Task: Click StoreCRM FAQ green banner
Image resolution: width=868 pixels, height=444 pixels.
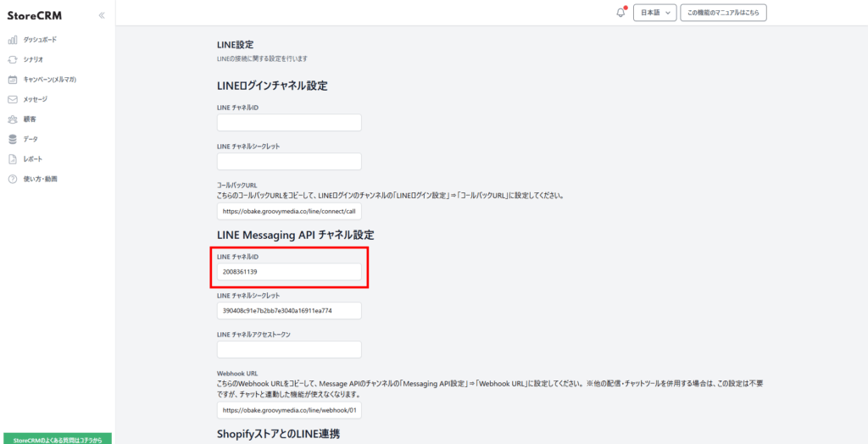Action: tap(58, 439)
